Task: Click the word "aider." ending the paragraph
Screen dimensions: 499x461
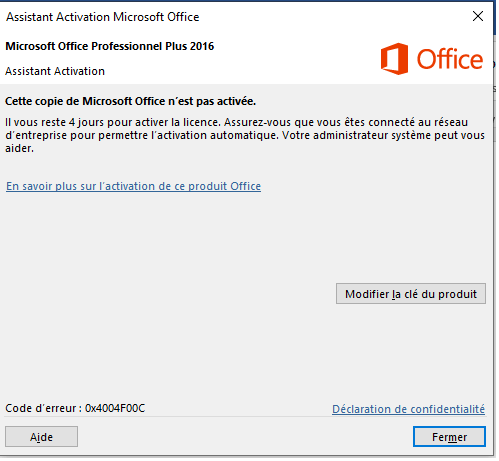Action: pyautogui.click(x=19, y=148)
